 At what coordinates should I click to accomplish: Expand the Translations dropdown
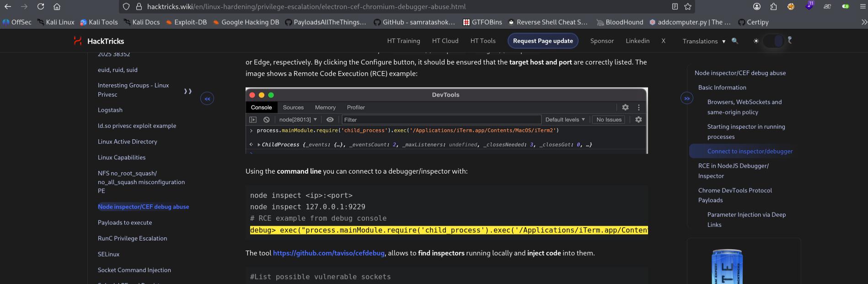[x=704, y=41]
